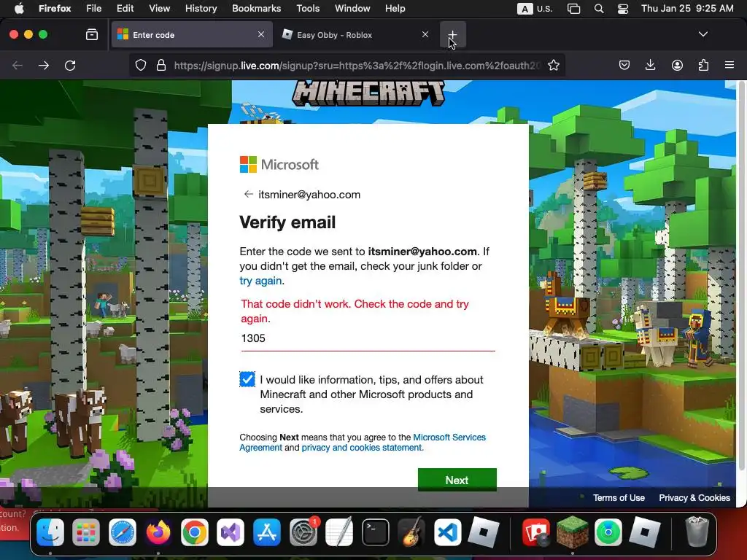This screenshot has width=747, height=560.
Task: Open the History menu
Action: (201, 9)
